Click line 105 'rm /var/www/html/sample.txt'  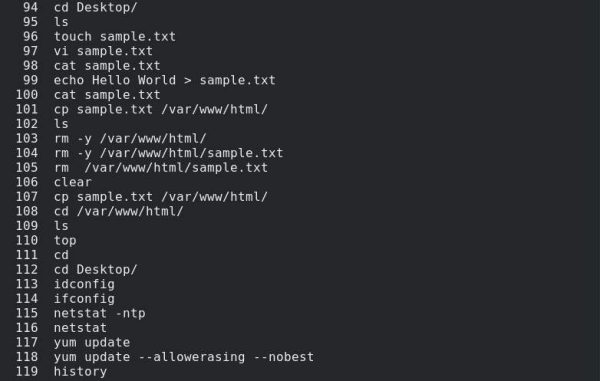click(161, 168)
